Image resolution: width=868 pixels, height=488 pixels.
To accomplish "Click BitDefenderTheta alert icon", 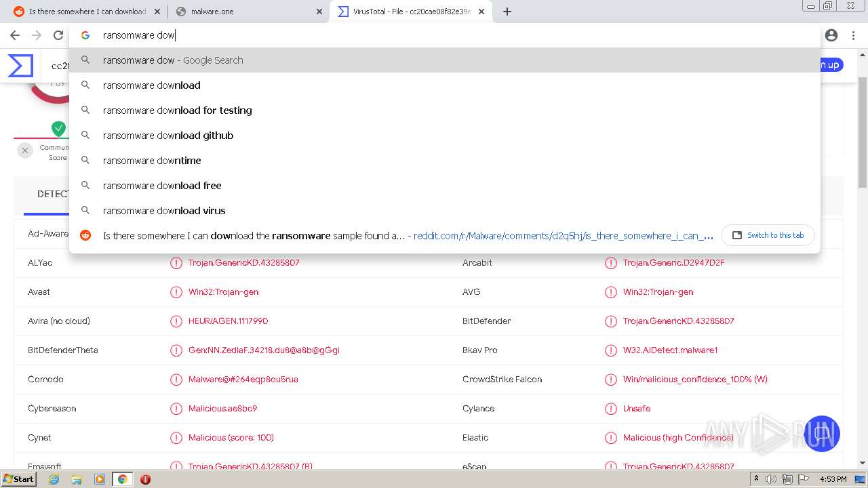I will pos(176,350).
